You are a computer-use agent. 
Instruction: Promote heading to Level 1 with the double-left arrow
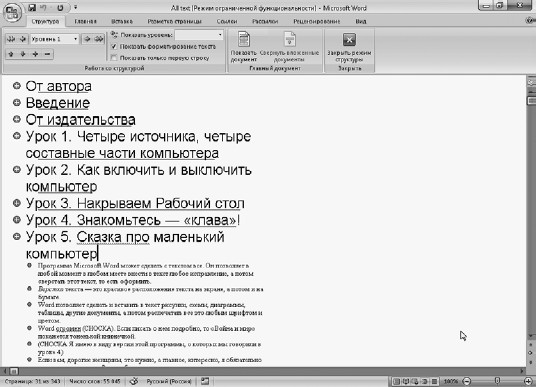[x=11, y=39]
